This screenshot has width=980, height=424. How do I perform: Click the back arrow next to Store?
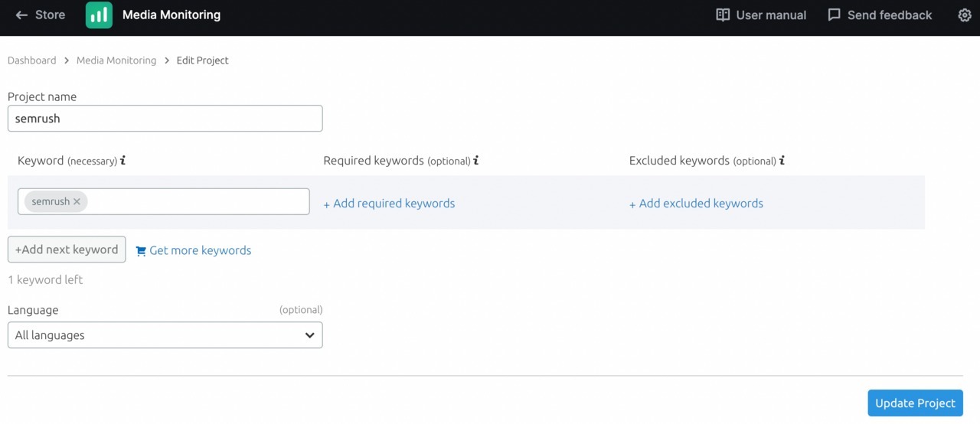click(21, 15)
